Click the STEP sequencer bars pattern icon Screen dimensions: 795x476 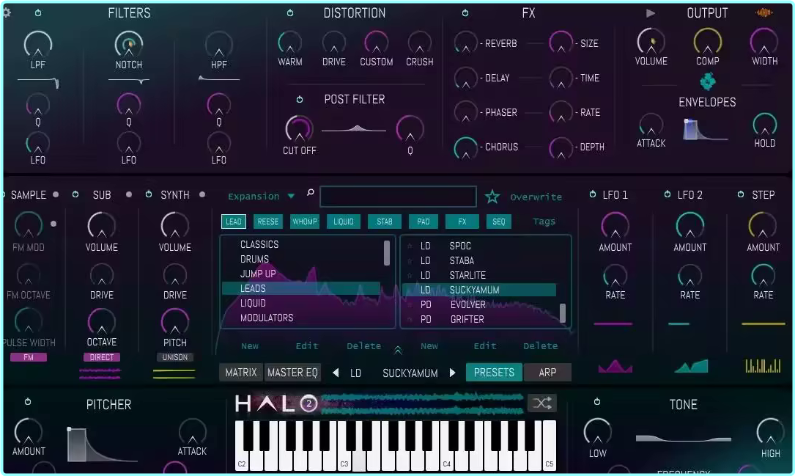[x=763, y=365]
